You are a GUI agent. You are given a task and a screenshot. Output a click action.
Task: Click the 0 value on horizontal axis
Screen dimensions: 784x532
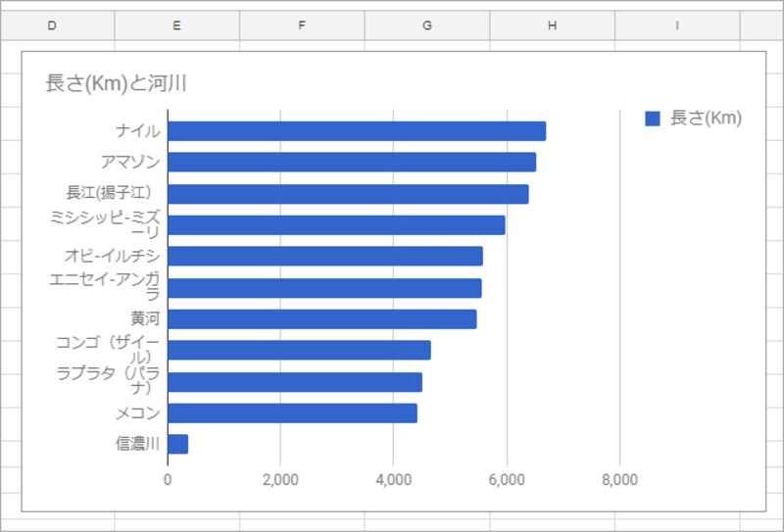coord(168,479)
